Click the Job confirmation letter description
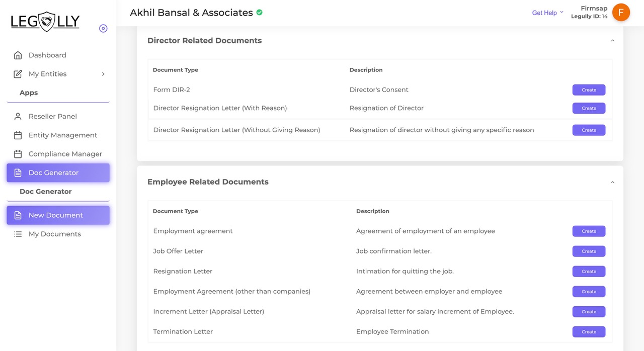 pos(394,251)
